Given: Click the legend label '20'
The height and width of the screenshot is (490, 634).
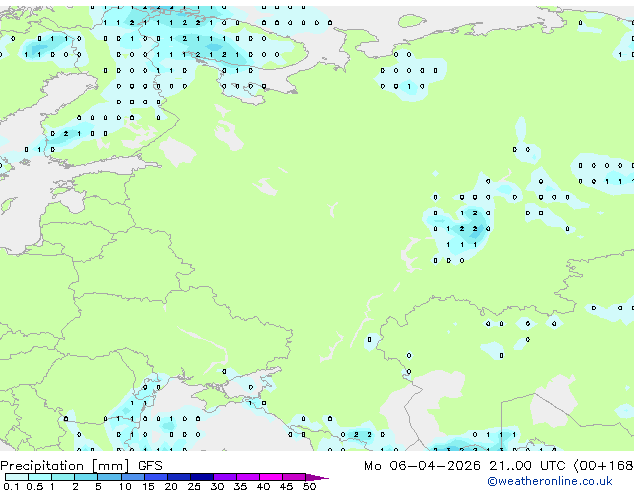Looking at the screenshot, I should [171, 486].
